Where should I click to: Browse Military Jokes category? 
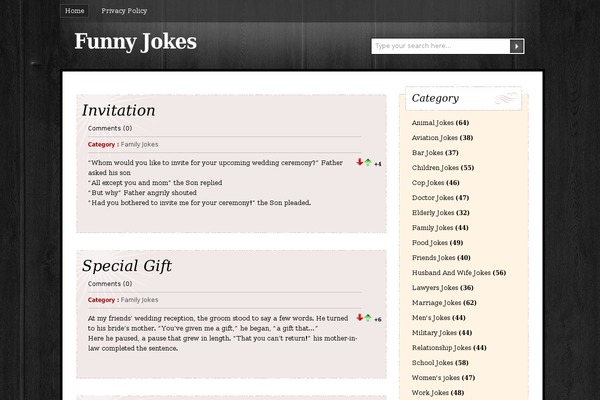tap(434, 333)
